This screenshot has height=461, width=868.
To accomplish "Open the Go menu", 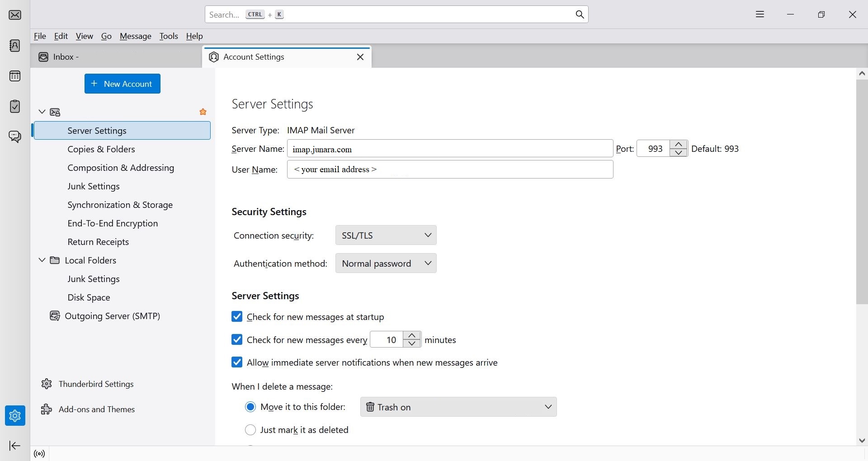I will click(x=106, y=36).
